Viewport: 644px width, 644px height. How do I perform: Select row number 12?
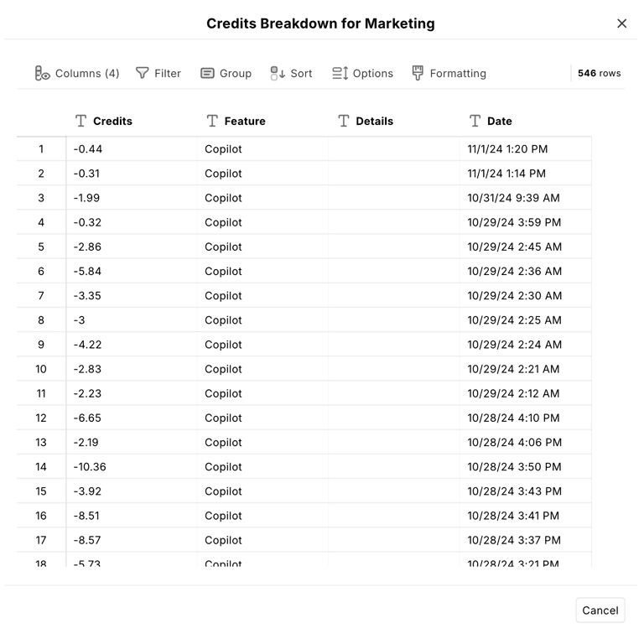(41, 418)
